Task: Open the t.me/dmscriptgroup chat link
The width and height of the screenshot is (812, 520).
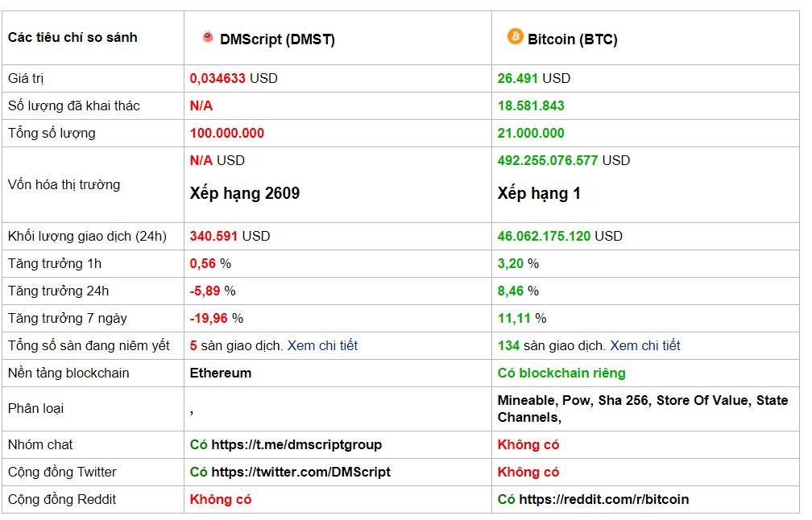Action: (296, 445)
